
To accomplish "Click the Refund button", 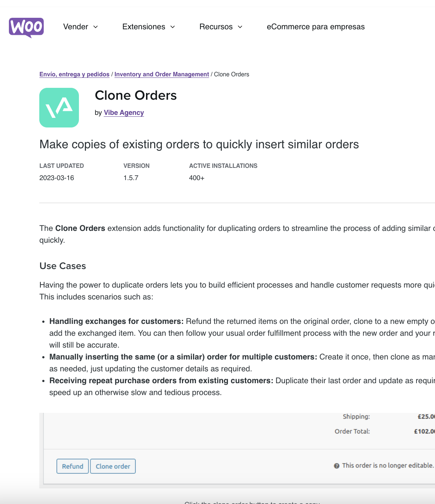I will [72, 466].
